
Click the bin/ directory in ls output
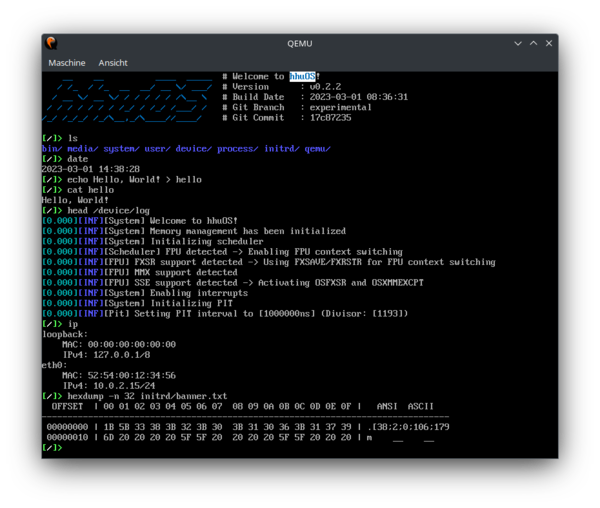pos(52,149)
